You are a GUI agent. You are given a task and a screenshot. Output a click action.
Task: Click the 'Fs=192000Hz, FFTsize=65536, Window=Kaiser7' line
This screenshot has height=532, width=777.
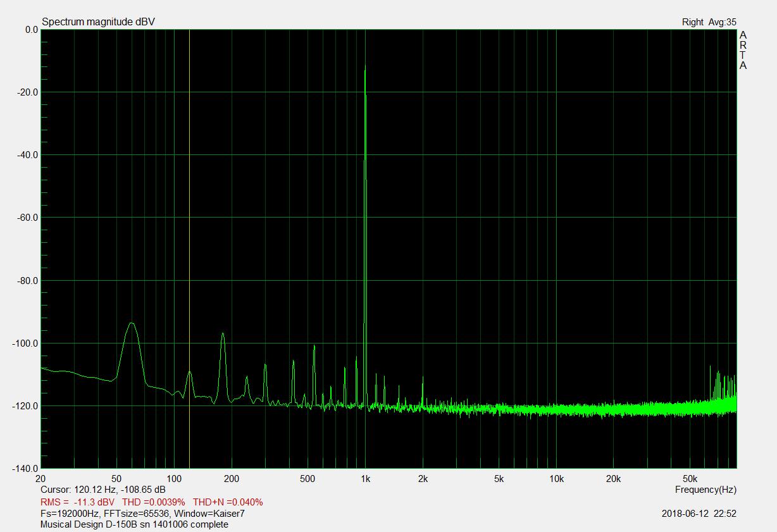(142, 513)
